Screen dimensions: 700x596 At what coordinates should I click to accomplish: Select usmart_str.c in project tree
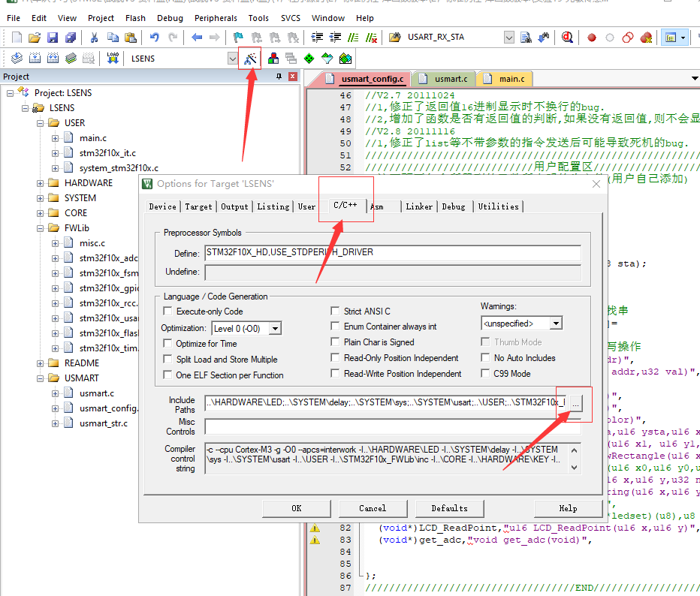[104, 423]
